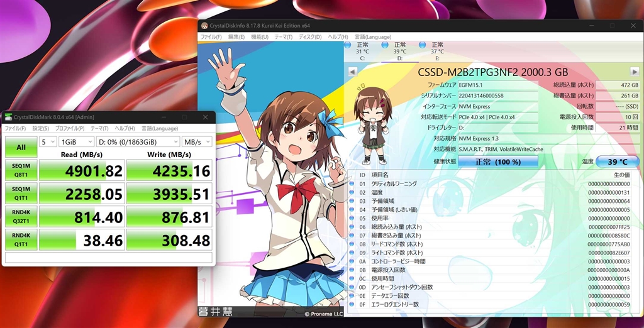Viewport: 644px width, 328px height.
Task: Click status circle for ライトコマンド数 row
Action: point(352,253)
